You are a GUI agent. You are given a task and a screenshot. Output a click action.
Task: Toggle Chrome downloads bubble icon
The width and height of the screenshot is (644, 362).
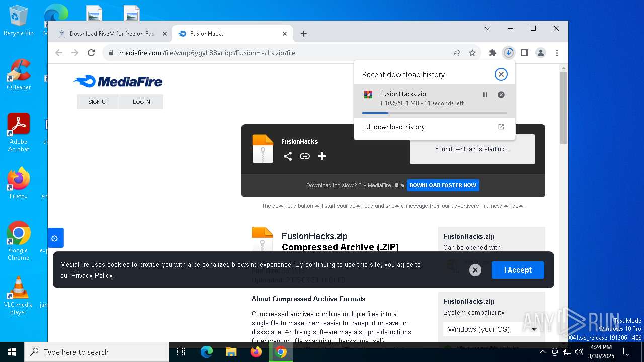(x=509, y=53)
